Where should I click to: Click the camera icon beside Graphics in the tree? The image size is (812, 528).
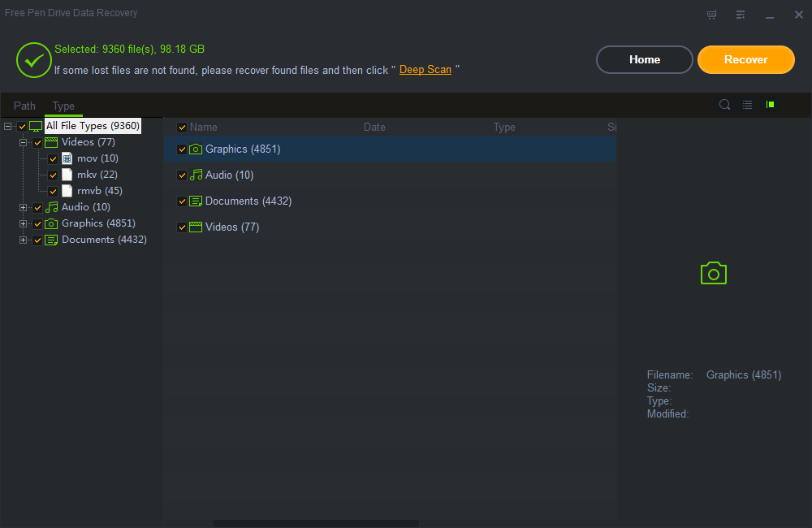click(51, 223)
